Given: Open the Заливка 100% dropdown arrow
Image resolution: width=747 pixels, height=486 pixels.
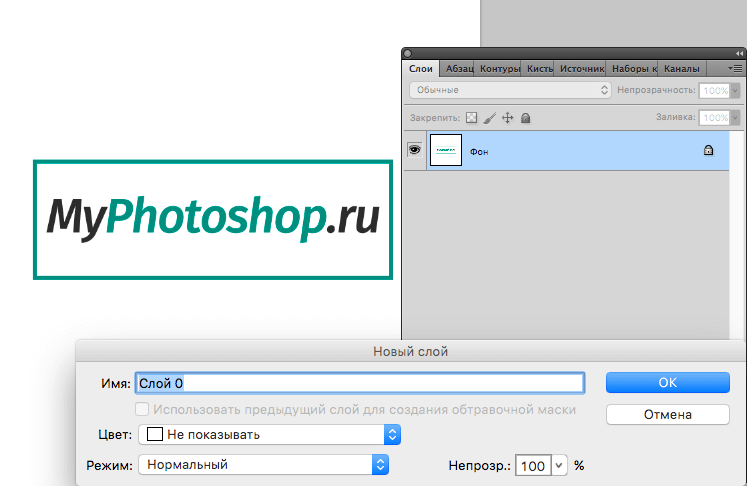Looking at the screenshot, I should tap(736, 118).
